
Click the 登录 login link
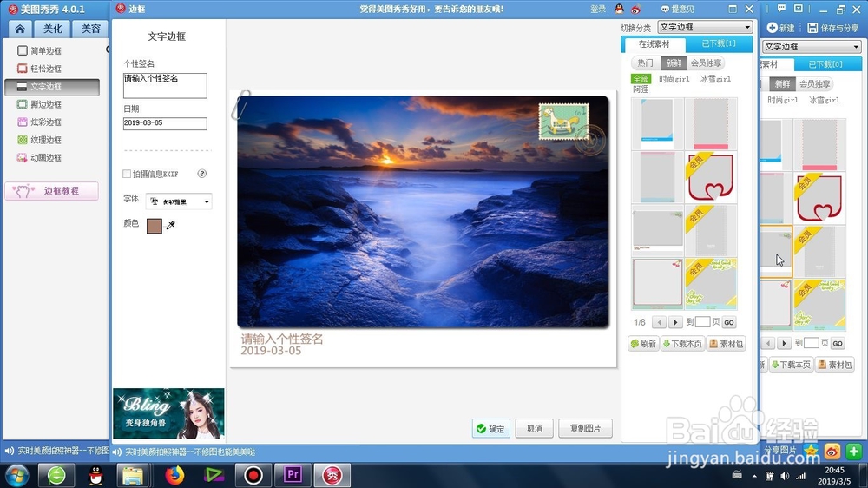598,9
